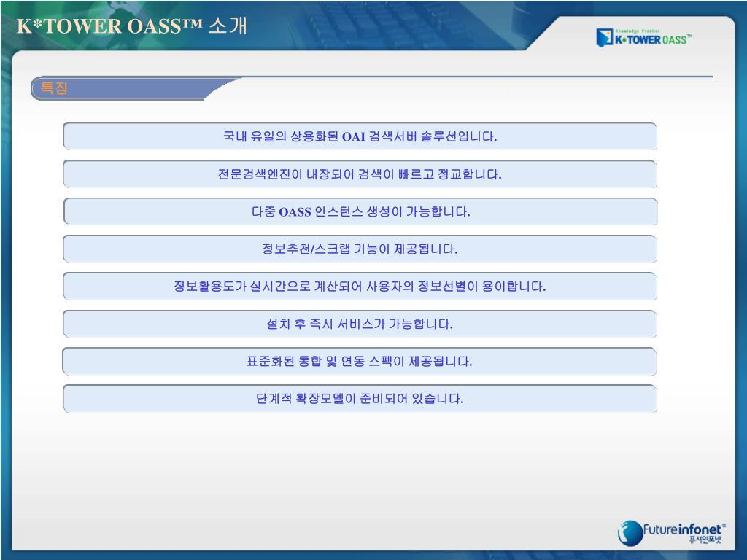Click the box '설치 후 즉시 서비스가 가능합니다.'
This screenshot has height=560, width=747.
click(x=360, y=324)
